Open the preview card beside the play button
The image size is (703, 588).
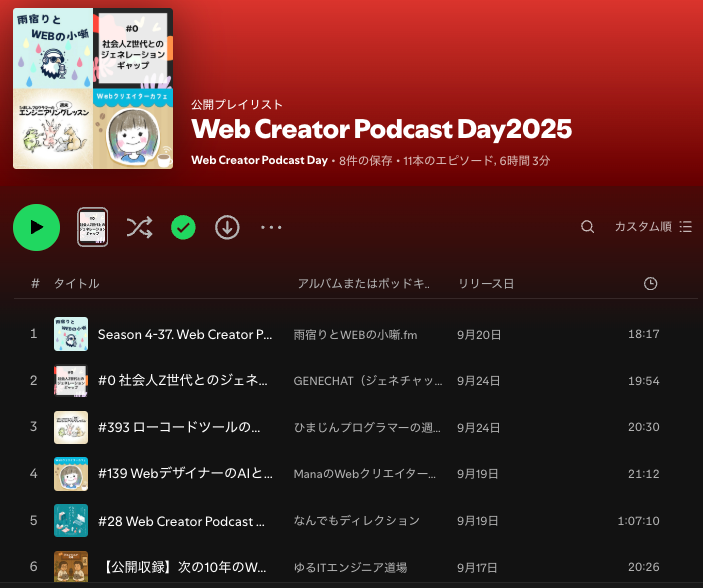(x=92, y=227)
